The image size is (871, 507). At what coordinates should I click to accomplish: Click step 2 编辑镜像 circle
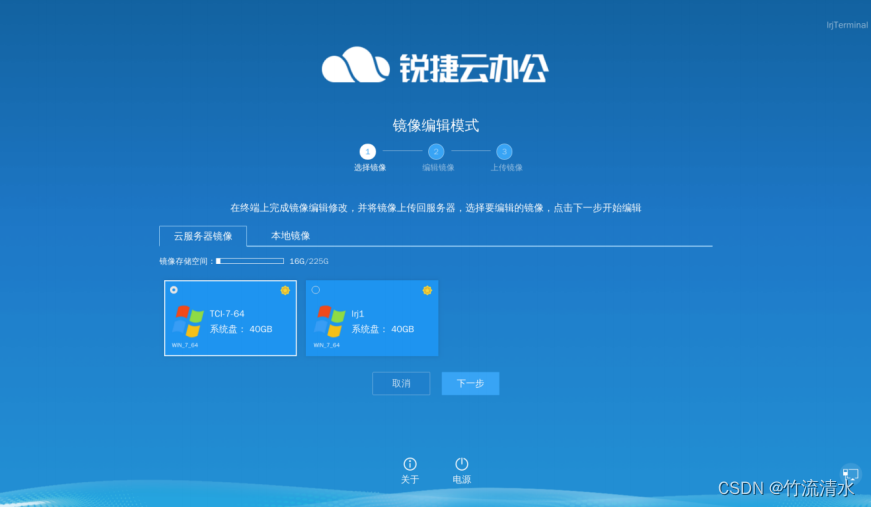point(436,152)
